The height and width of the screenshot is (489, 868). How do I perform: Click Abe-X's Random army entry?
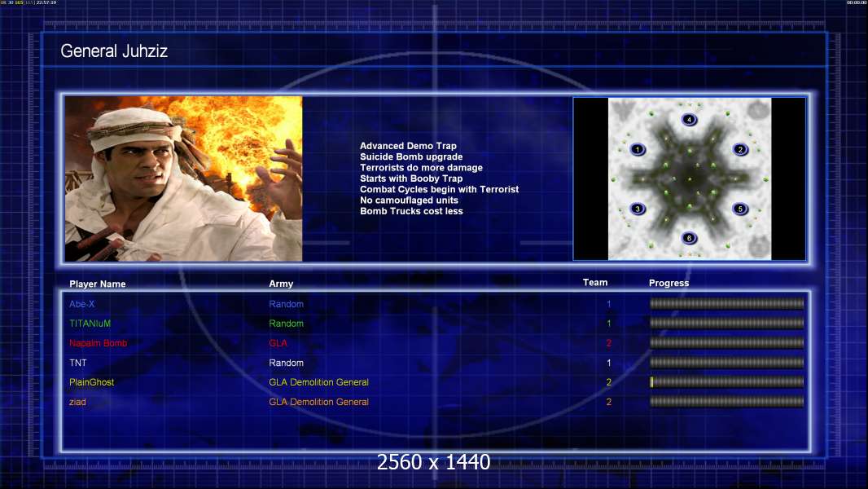[x=286, y=304]
